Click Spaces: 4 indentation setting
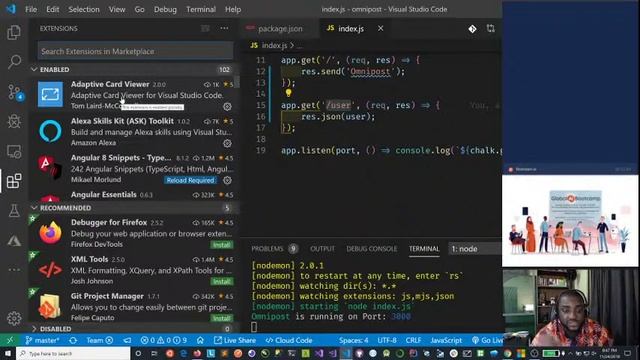The height and width of the screenshot is (360, 640). 353,340
